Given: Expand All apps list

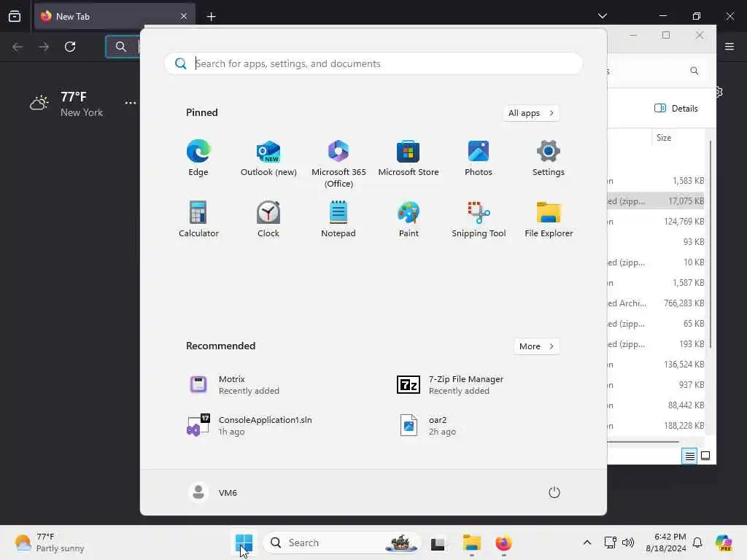Looking at the screenshot, I should [x=531, y=113].
